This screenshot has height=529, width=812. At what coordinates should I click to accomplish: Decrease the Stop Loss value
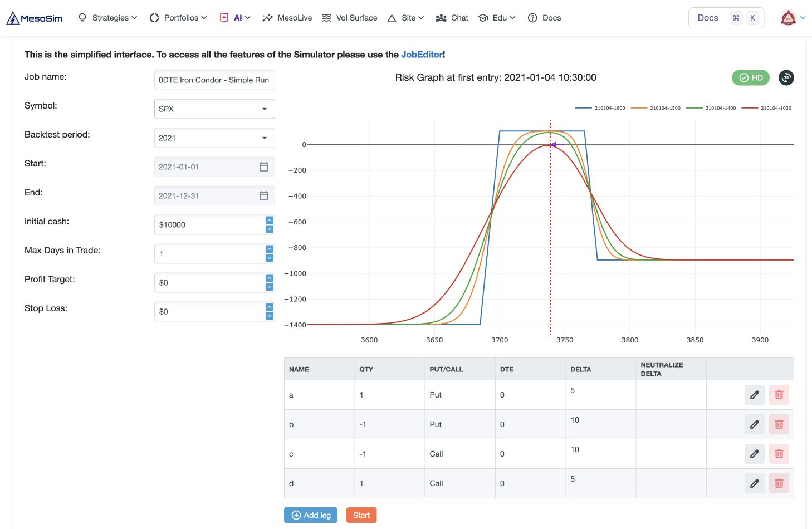pos(270,316)
